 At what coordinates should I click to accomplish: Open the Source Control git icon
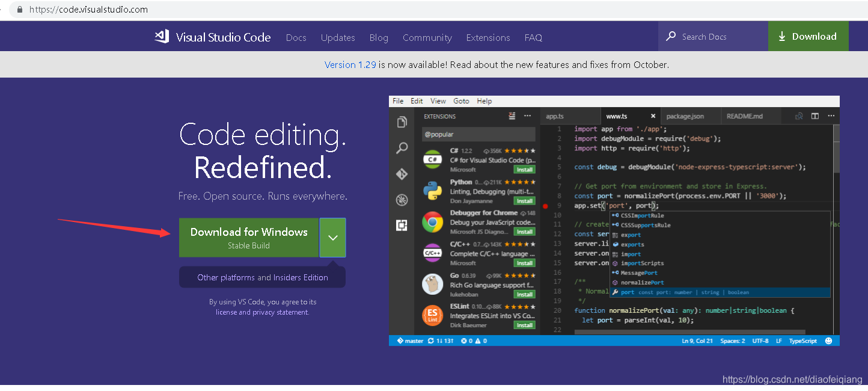[x=402, y=174]
